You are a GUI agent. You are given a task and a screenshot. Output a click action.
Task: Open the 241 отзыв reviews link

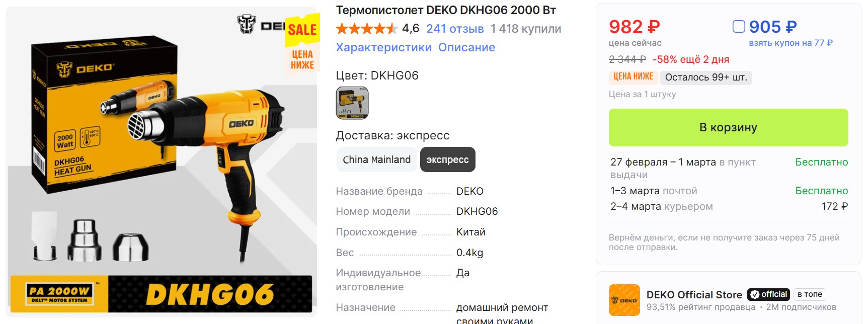[455, 29]
